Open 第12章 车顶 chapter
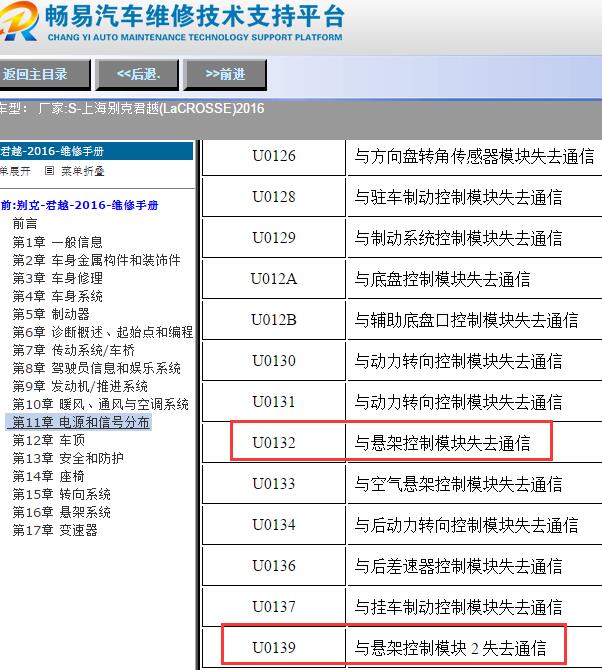This screenshot has height=670, width=602. click(49, 440)
